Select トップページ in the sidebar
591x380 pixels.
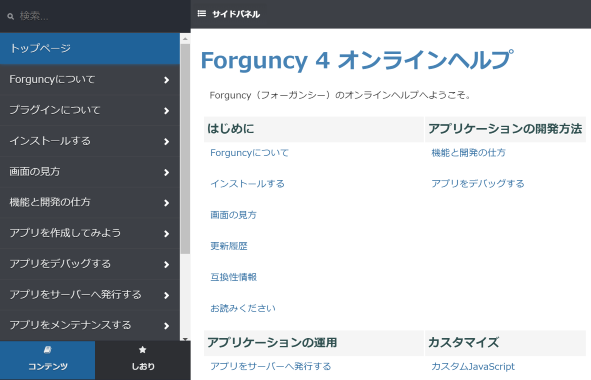90,49
